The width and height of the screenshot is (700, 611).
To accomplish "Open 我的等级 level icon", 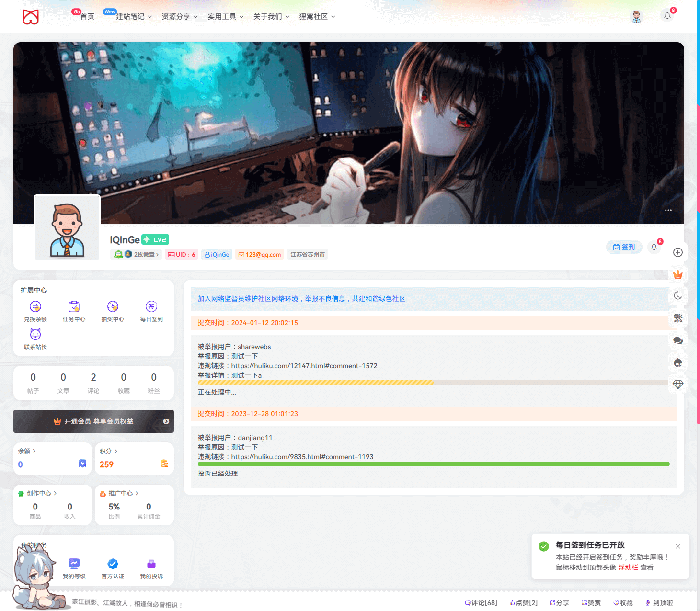I will pos(74,564).
